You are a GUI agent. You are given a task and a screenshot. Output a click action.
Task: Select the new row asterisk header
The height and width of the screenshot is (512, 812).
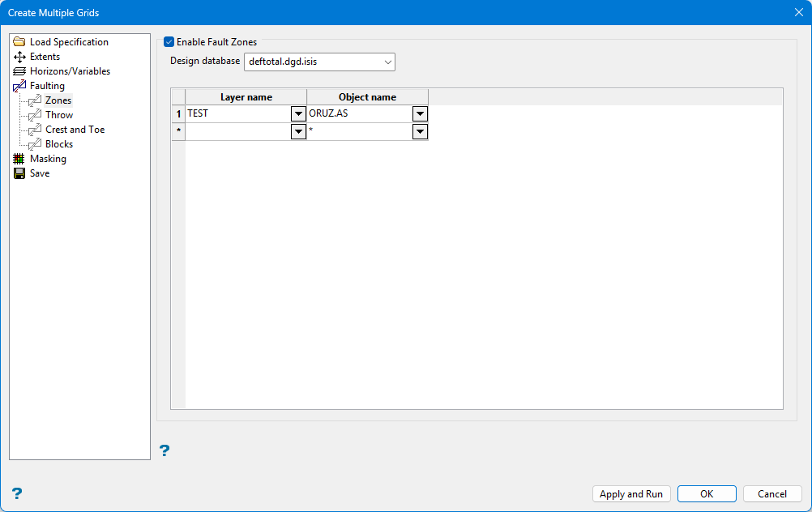coord(178,131)
